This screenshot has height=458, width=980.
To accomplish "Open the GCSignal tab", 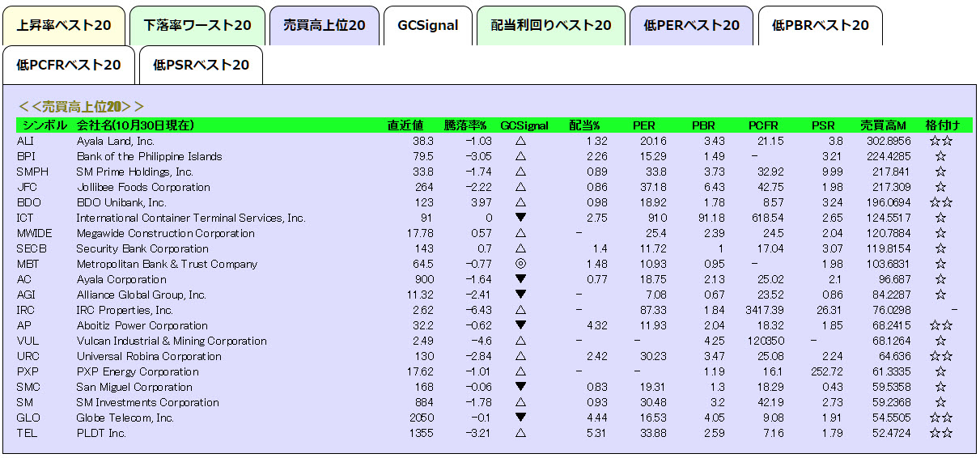I will pyautogui.click(x=427, y=25).
